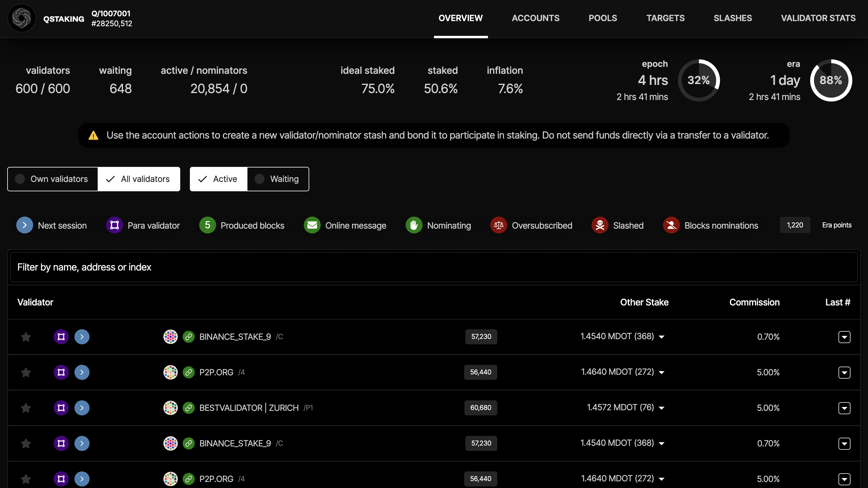Click the Blocks nominations legend icon
The height and width of the screenshot is (488, 868).
point(671,225)
